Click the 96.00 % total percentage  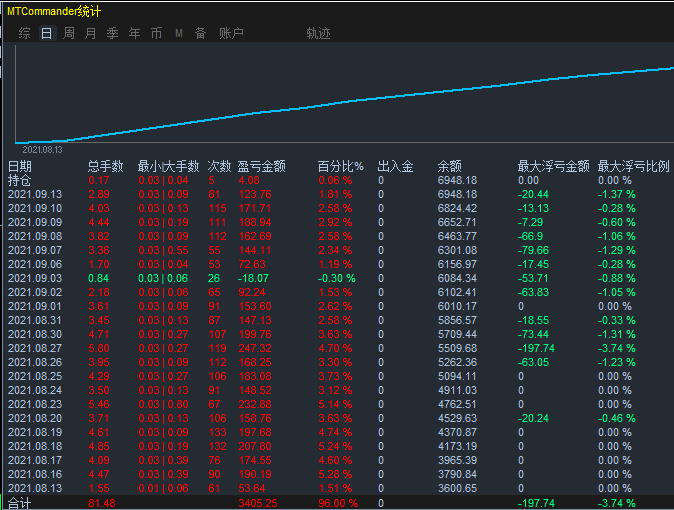338,503
